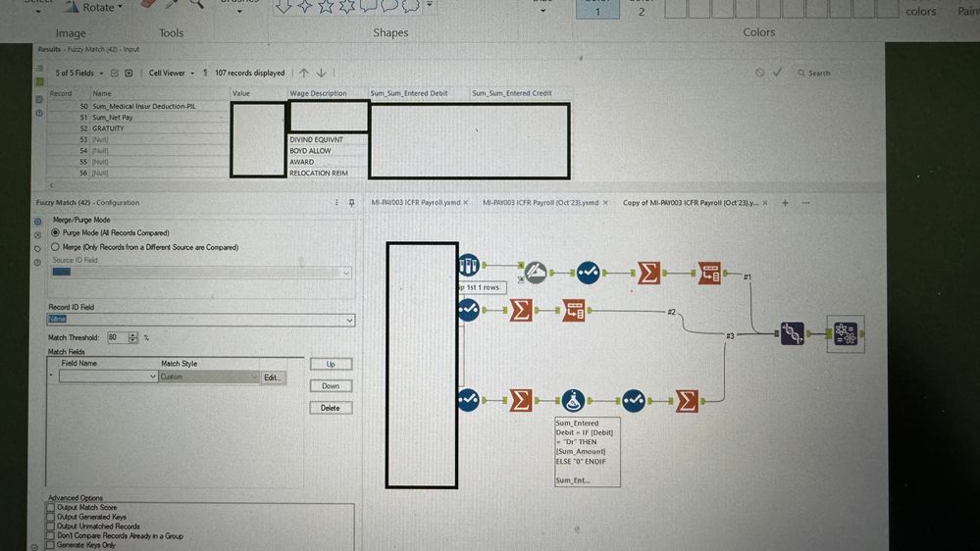
Task: Enable Output Match Score checkbox
Action: [51, 507]
